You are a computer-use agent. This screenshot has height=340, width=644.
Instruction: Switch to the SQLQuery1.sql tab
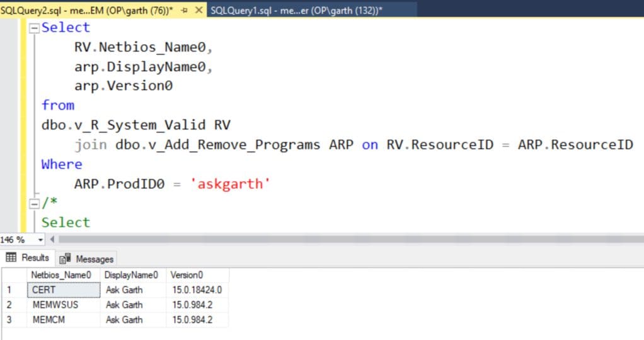pyautogui.click(x=296, y=10)
